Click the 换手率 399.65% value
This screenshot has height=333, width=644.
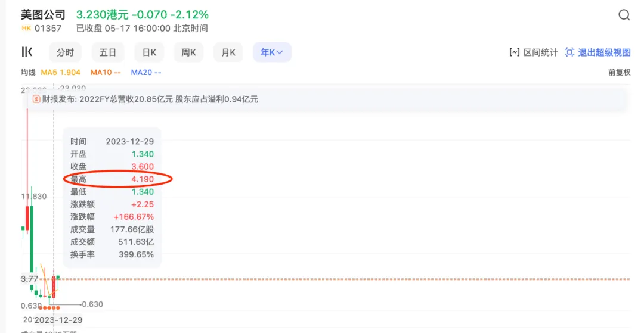(x=137, y=255)
